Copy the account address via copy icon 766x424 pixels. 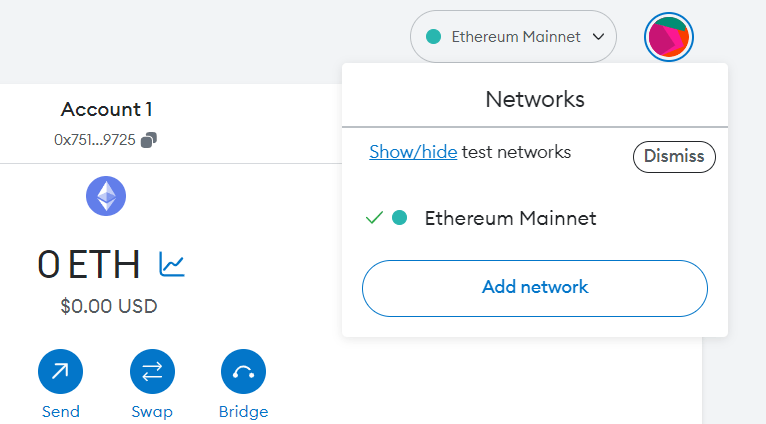pyautogui.click(x=148, y=140)
